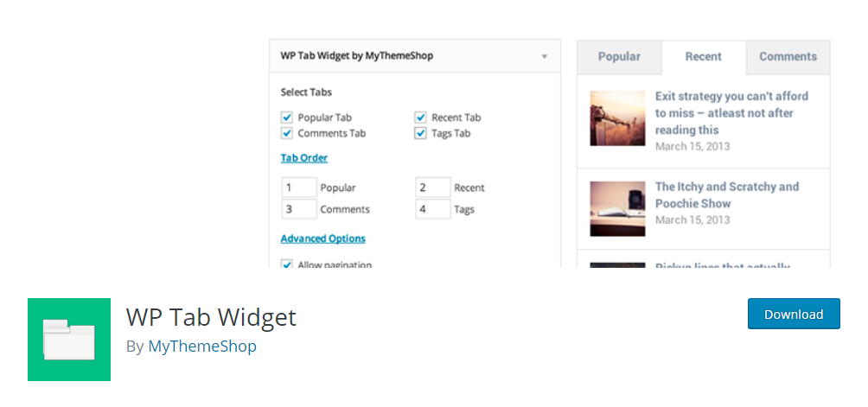The height and width of the screenshot is (407, 868).
Task: Disable the Comments Tab checkbox
Action: point(287,133)
